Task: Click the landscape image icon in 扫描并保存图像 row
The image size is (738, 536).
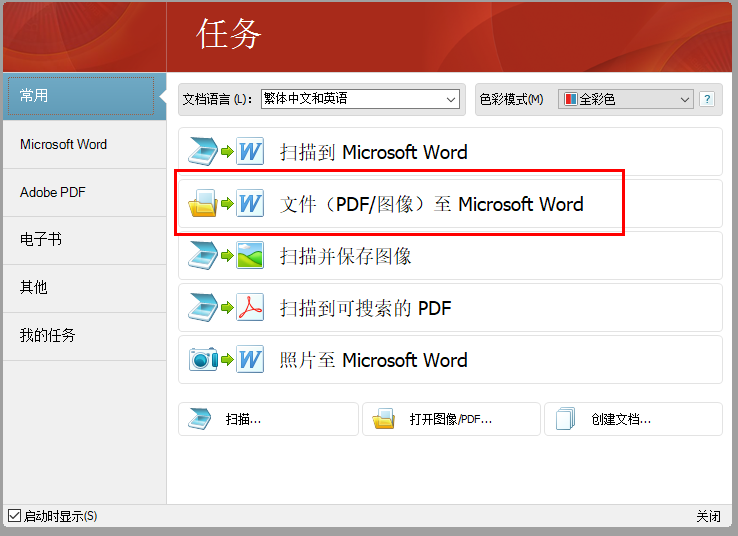Action: point(250,256)
